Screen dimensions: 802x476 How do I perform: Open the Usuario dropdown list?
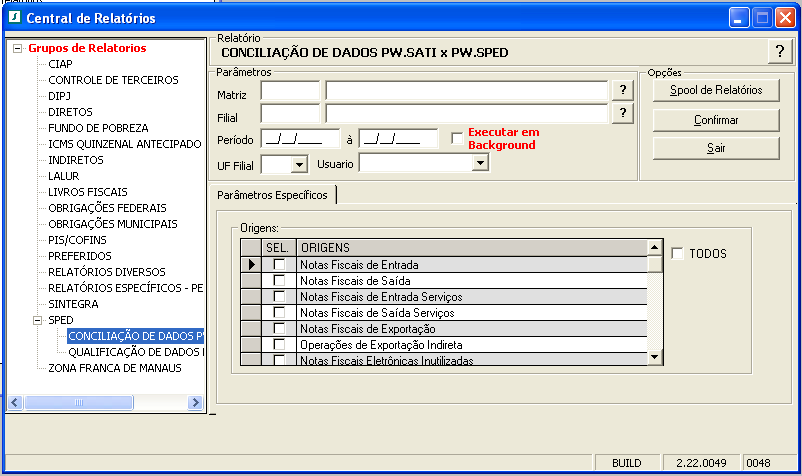click(x=480, y=163)
